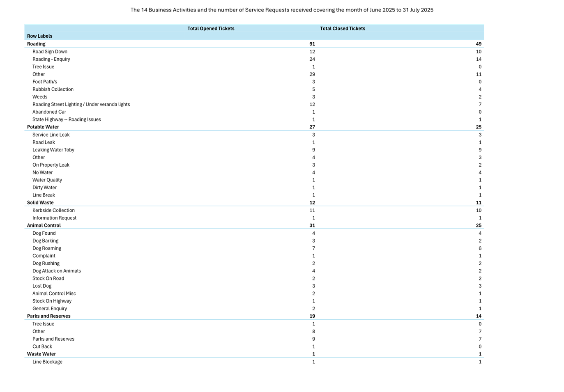Select the Potable Water category row

[x=43, y=127]
